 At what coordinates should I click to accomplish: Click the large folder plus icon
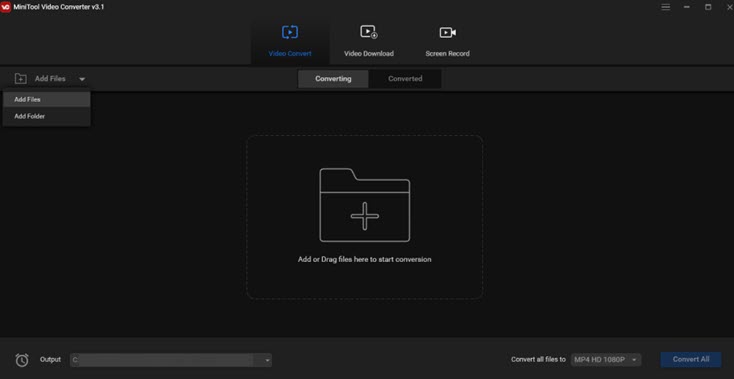(x=365, y=205)
